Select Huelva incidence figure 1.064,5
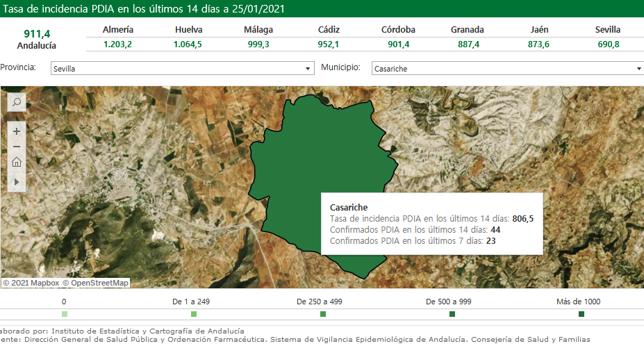This screenshot has width=644, height=346. pos(188,44)
